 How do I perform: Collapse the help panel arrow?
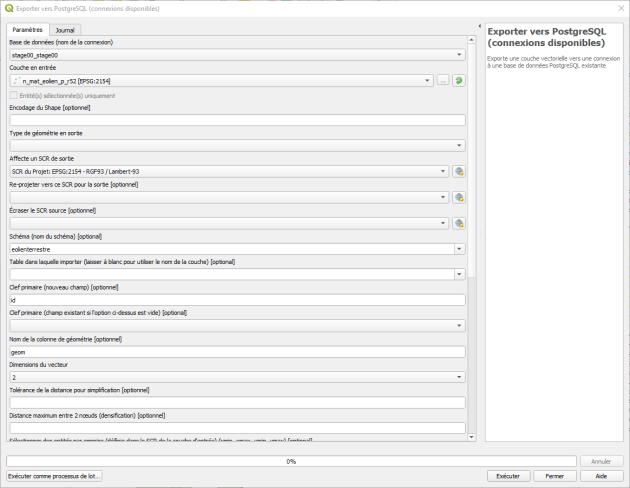(479, 26)
